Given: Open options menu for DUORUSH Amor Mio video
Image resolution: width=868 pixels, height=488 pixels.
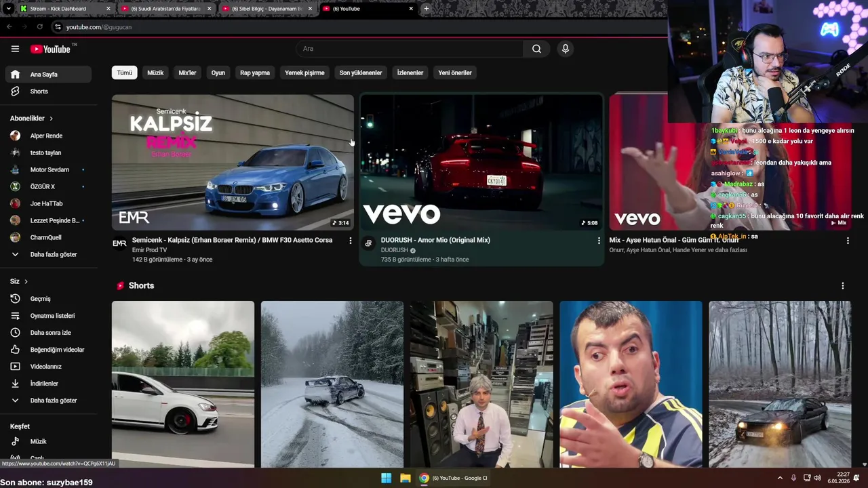Looking at the screenshot, I should coord(599,241).
